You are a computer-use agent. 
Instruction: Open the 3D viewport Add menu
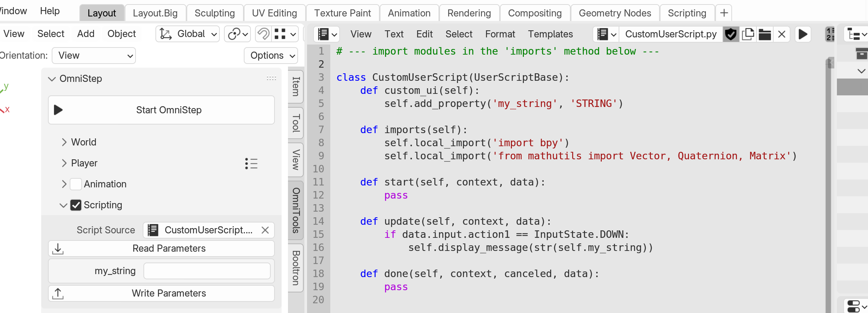click(x=86, y=34)
